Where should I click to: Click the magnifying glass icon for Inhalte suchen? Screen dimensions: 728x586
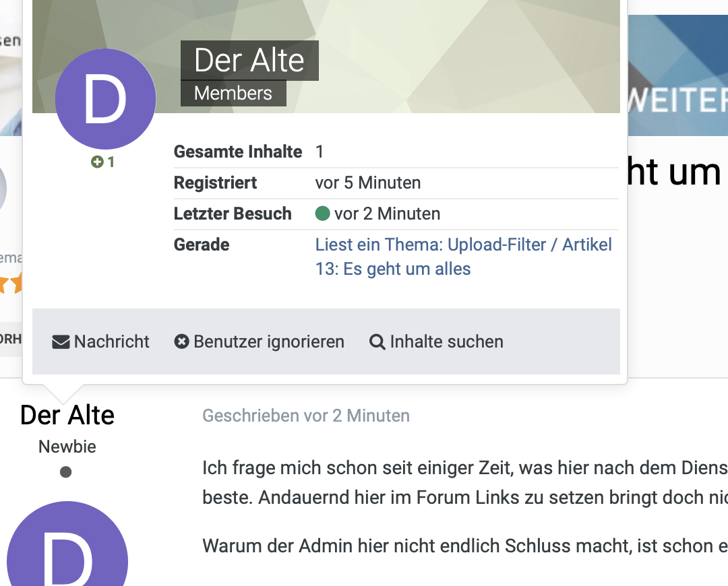377,342
